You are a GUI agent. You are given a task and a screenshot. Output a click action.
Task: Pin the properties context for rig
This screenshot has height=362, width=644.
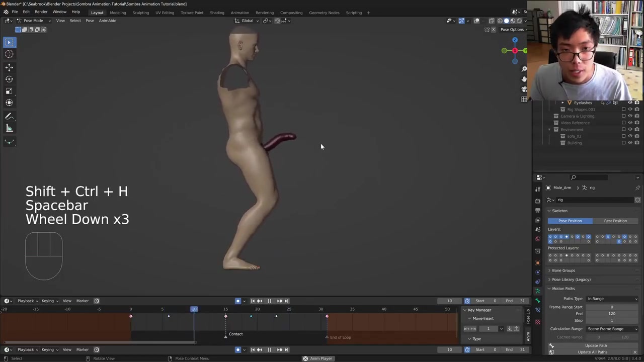click(637, 188)
